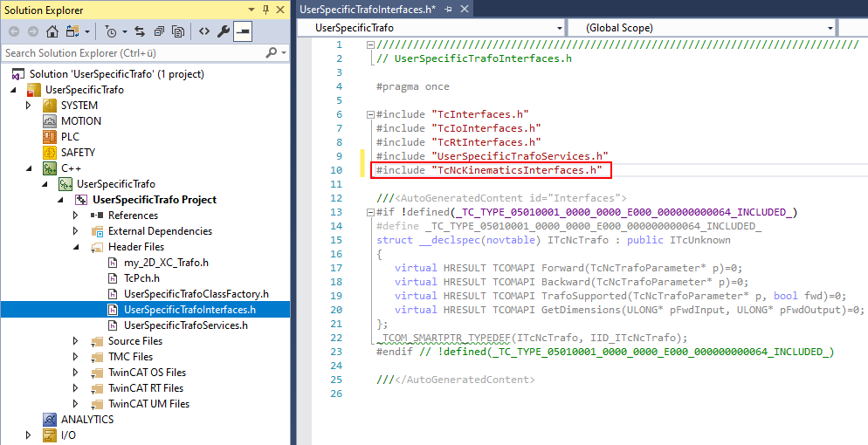Open my_2D_XC_Trafo.h file
Image resolution: width=868 pixels, height=445 pixels.
click(x=166, y=263)
